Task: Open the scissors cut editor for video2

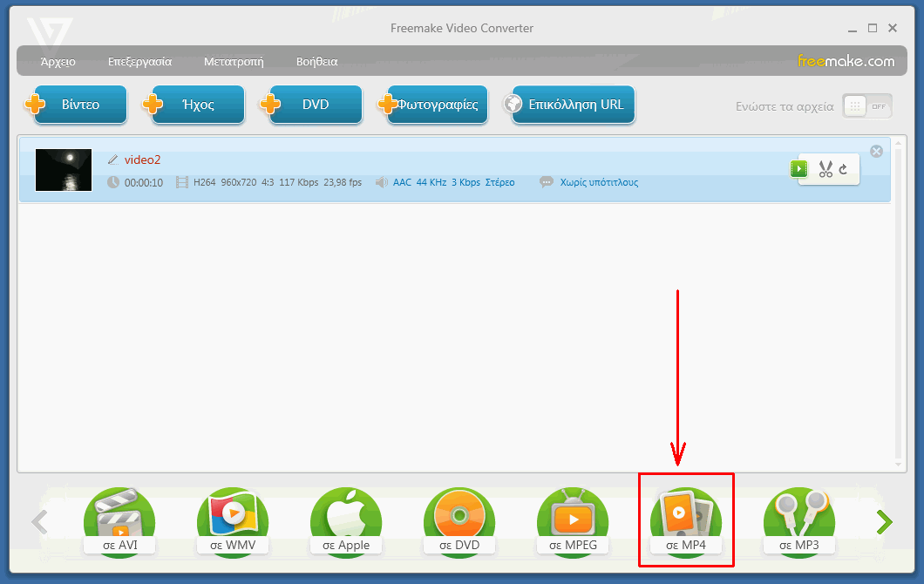Action: pyautogui.click(x=825, y=169)
